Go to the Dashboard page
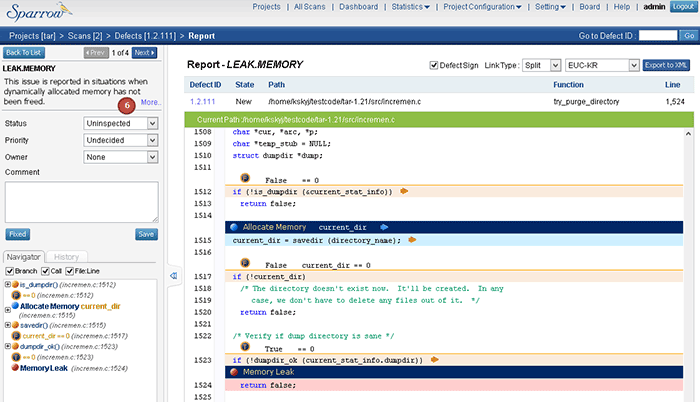The image size is (700, 402). [358, 7]
